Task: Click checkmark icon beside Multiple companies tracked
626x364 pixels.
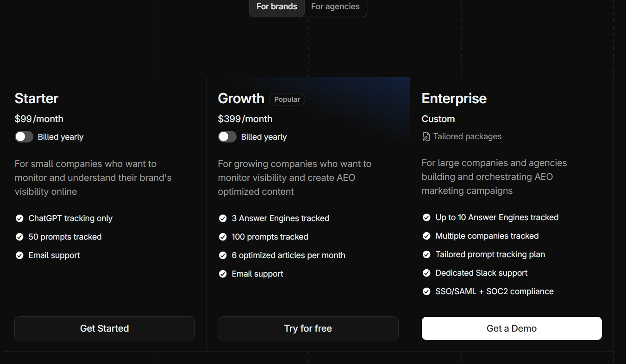Action: click(426, 236)
